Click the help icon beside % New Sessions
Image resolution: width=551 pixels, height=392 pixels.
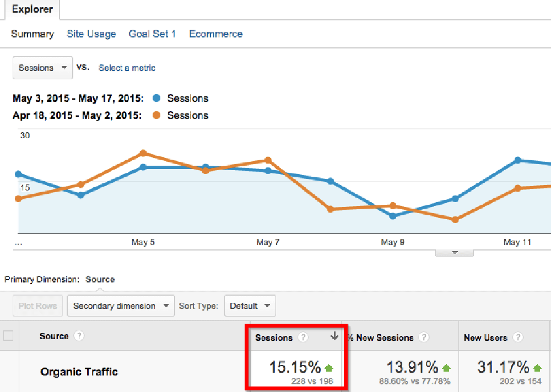pyautogui.click(x=423, y=337)
